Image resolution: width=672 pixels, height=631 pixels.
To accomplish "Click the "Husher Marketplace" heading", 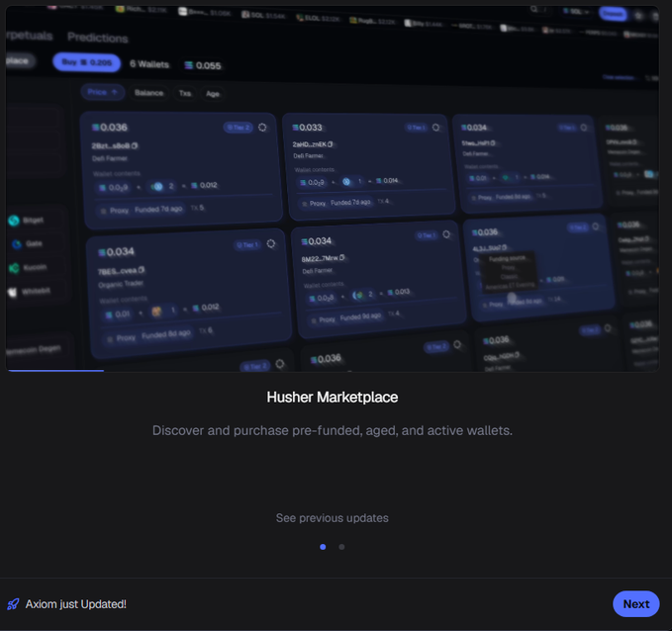I will (x=333, y=398).
